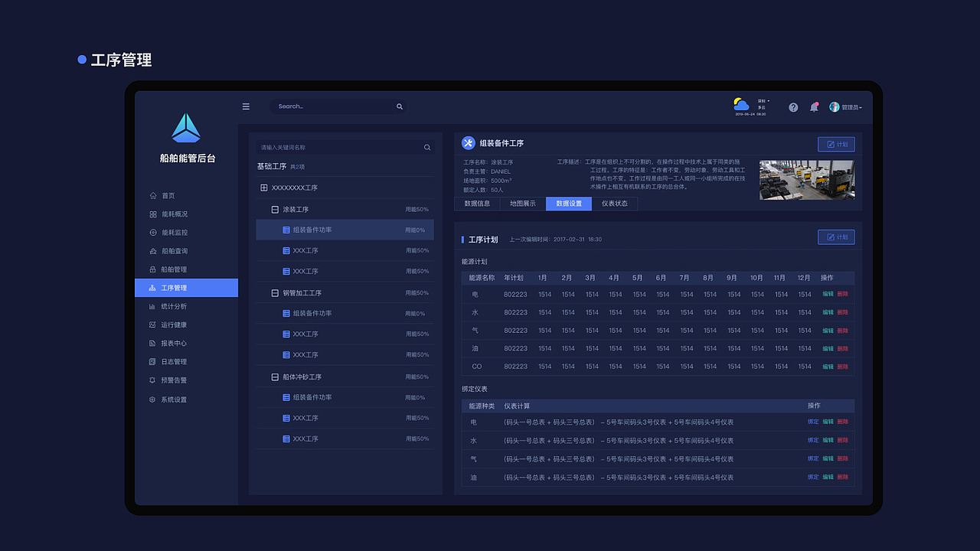Switch to the 地图展示 tab
Screen dimensions: 980x551
click(x=523, y=204)
